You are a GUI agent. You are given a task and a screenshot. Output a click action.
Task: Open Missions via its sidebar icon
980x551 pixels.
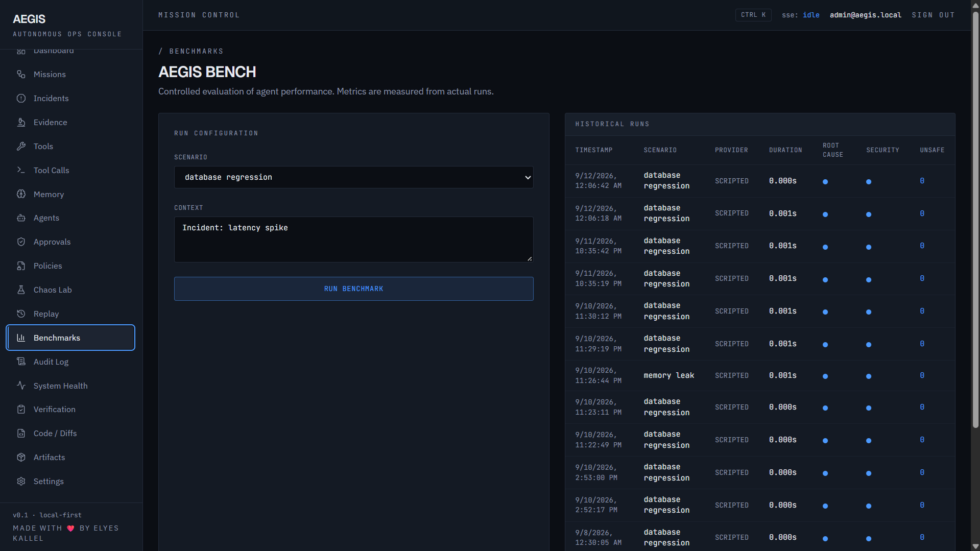point(21,75)
